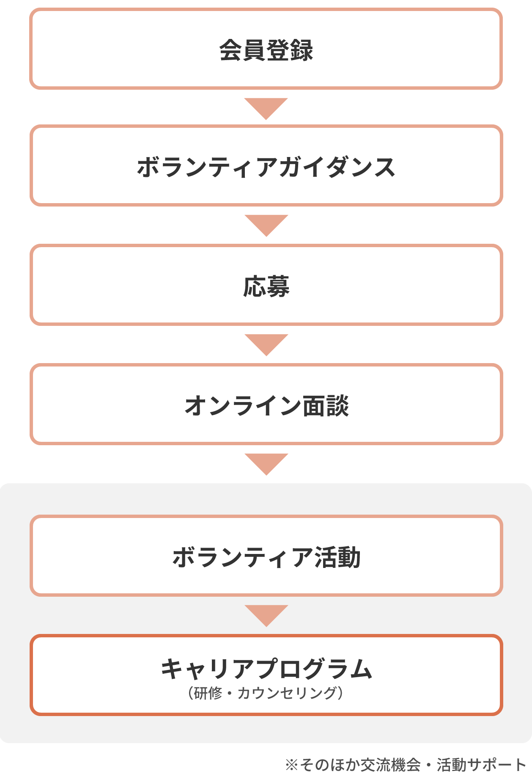Screen dimensions: 532x777
Task: Click the キャリアプログラム title text
Action: (x=266, y=669)
